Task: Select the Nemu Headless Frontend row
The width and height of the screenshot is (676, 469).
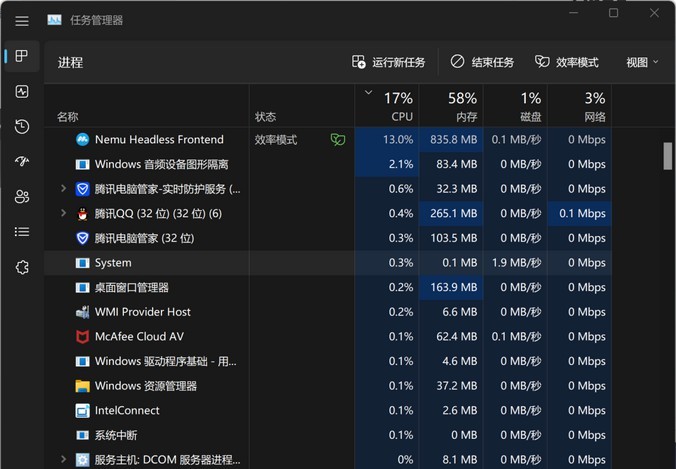Action: click(x=328, y=140)
